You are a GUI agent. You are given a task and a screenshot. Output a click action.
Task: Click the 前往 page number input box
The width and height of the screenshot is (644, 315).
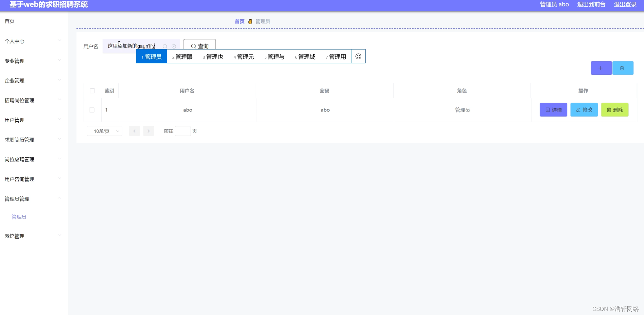(182, 131)
